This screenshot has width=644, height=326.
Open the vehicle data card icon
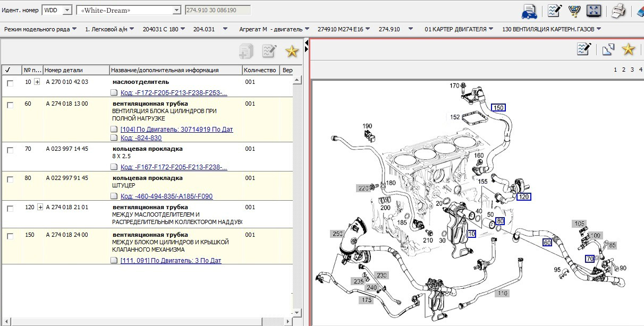pos(529,11)
